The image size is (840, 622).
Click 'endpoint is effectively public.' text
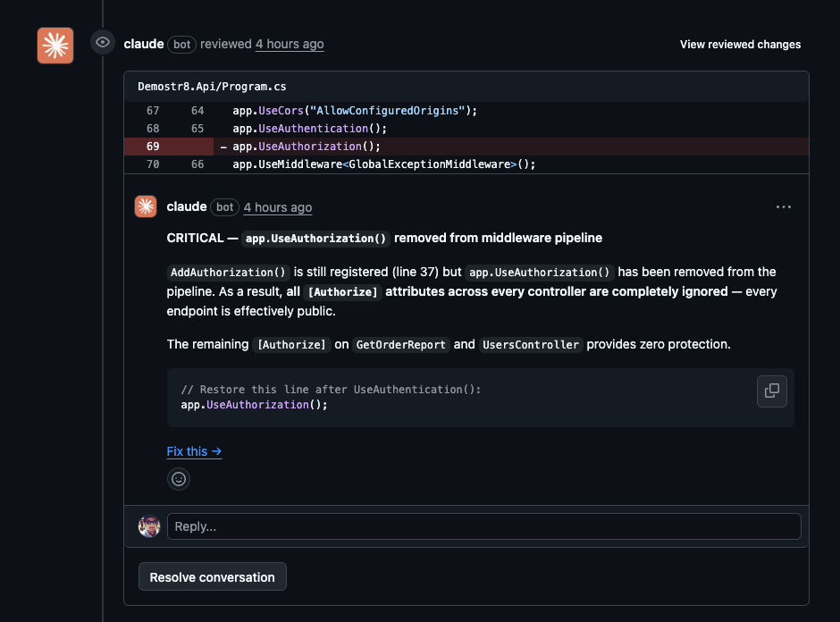251,311
